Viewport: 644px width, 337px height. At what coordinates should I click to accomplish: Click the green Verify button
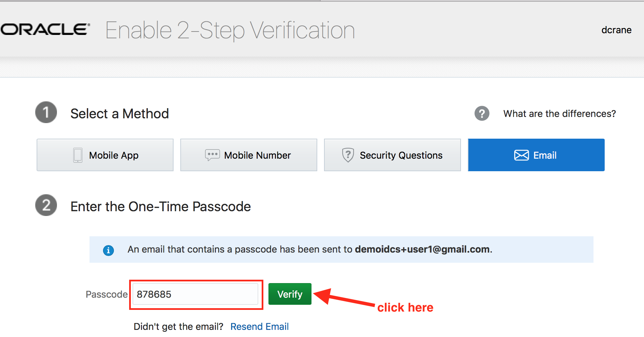coord(290,294)
